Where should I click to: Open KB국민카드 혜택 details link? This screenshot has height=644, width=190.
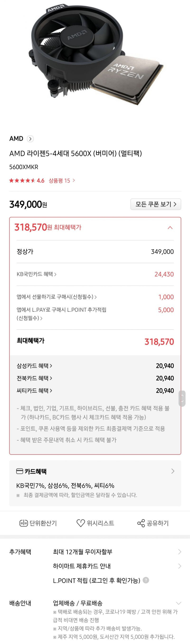(x=36, y=274)
